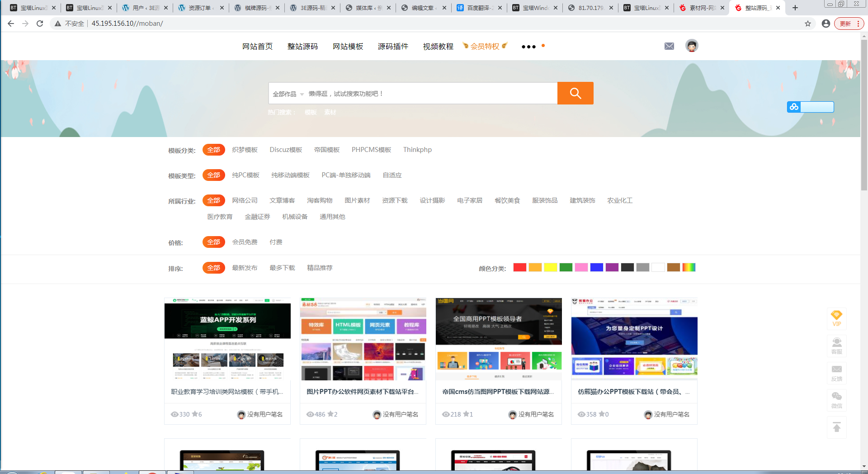868x474 pixels.
Task: Expand the ellipsis menu in the navigation bar
Action: pos(528,46)
